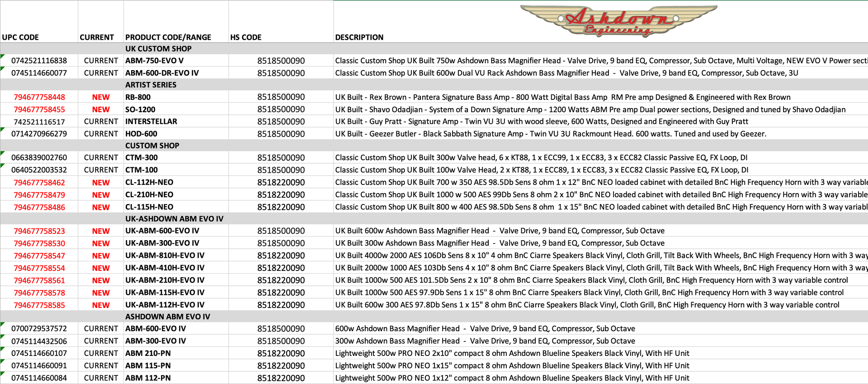
Task: Select the ABM 210-PN product cell
Action: (x=148, y=353)
